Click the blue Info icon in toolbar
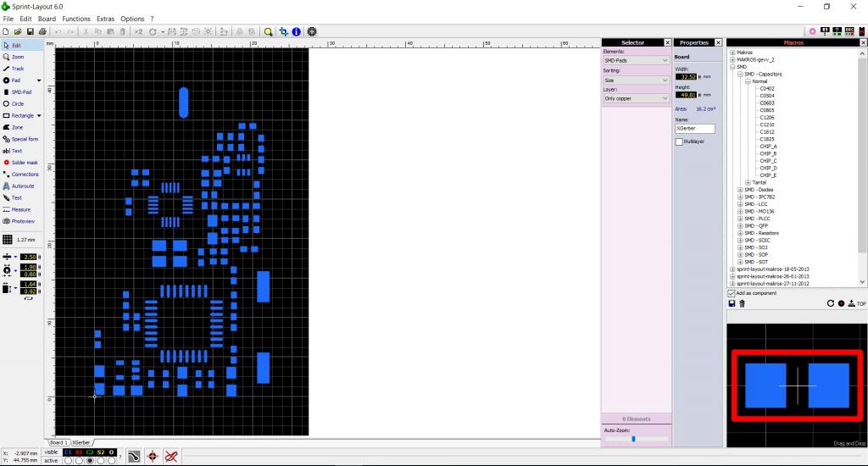This screenshot has width=868, height=466. tap(297, 32)
